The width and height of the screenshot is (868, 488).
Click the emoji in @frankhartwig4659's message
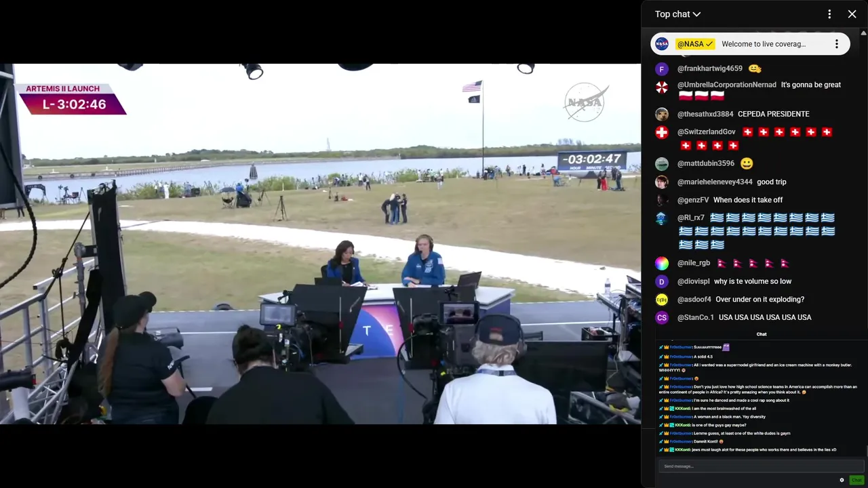[x=755, y=68]
